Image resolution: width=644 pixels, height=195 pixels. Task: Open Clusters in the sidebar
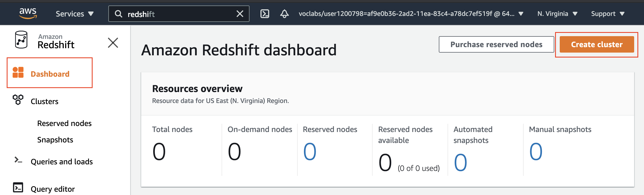click(45, 101)
